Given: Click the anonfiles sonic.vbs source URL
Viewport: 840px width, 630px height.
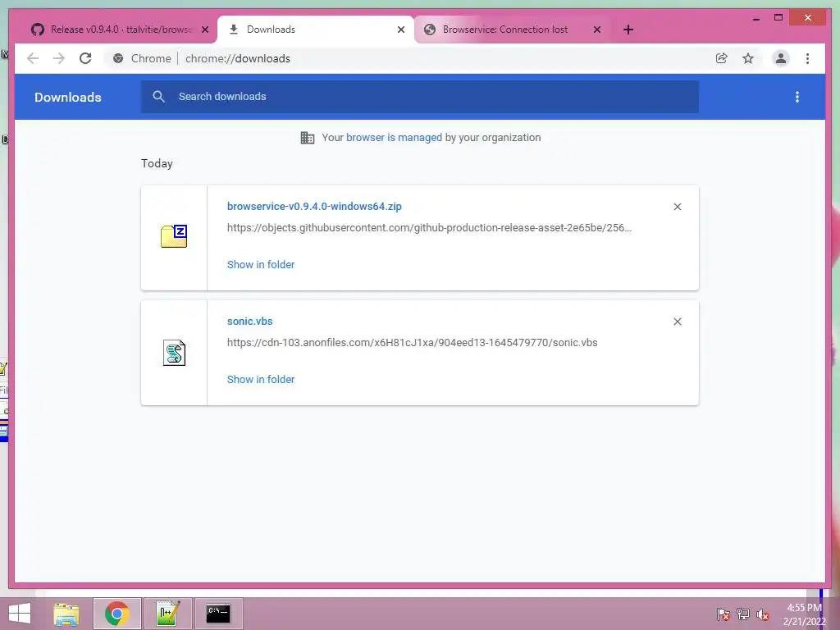Looking at the screenshot, I should pos(412,343).
